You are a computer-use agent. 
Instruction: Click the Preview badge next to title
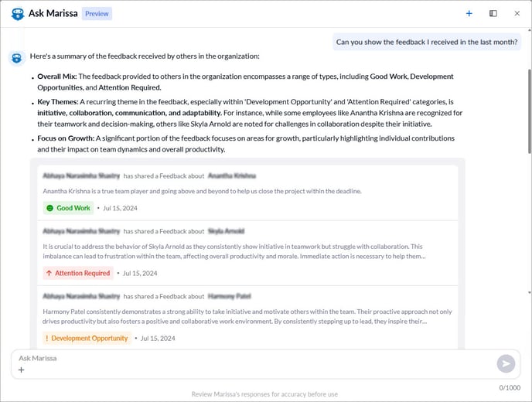point(97,13)
